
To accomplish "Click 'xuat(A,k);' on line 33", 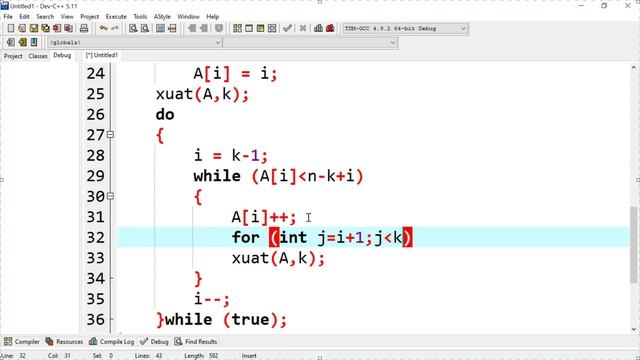I will (x=278, y=258).
